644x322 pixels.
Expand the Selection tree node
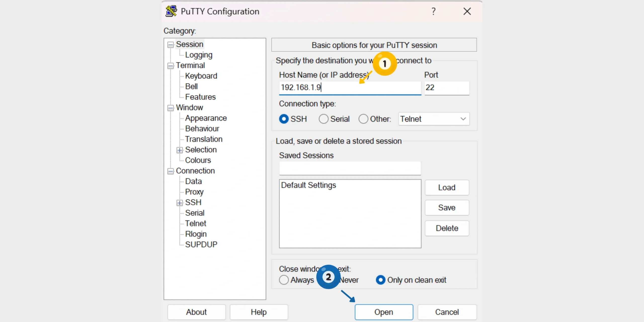coord(180,150)
